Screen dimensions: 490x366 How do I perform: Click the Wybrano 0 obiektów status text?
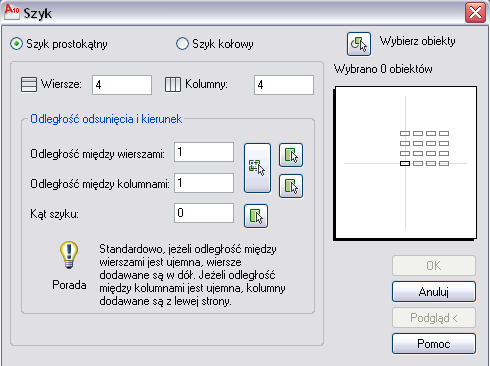tap(383, 69)
